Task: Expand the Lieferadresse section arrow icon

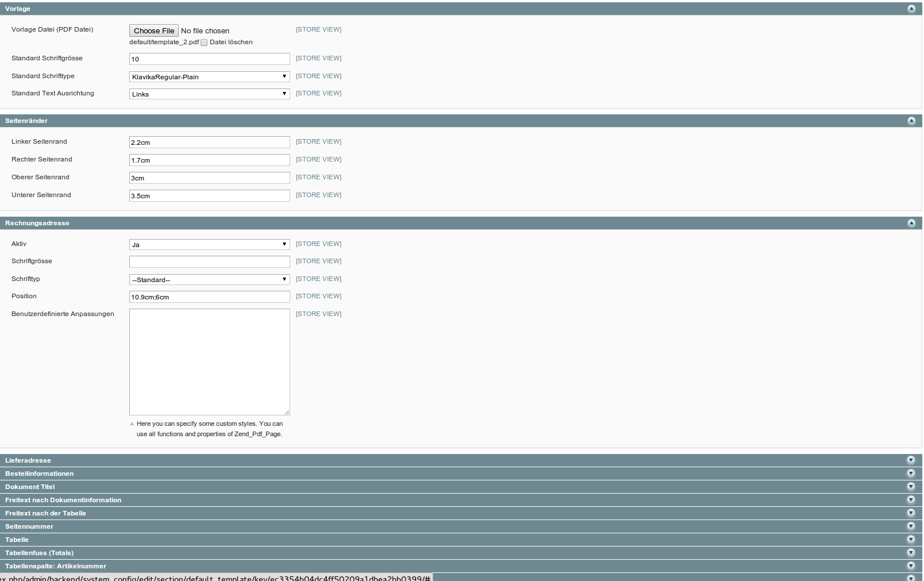Action: click(x=910, y=460)
